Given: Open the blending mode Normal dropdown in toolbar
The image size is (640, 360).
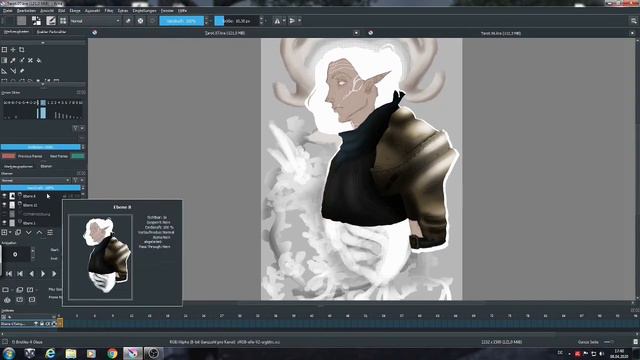Looking at the screenshot, I should [95, 21].
